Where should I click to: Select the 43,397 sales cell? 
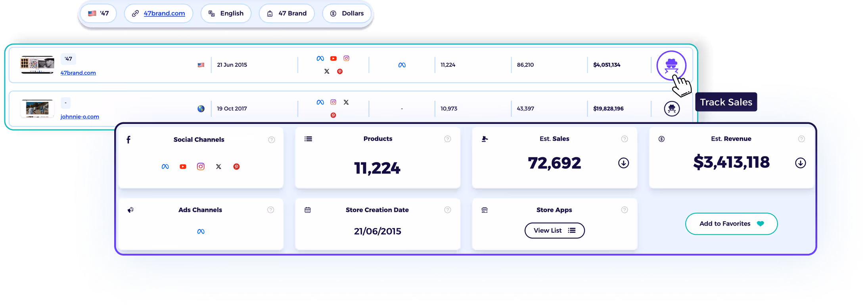pos(525,108)
